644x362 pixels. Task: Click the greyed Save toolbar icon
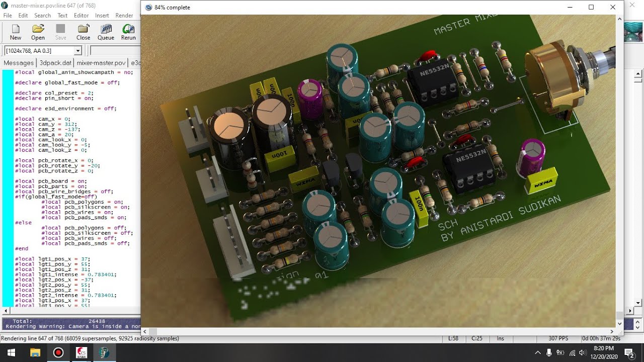tap(61, 32)
